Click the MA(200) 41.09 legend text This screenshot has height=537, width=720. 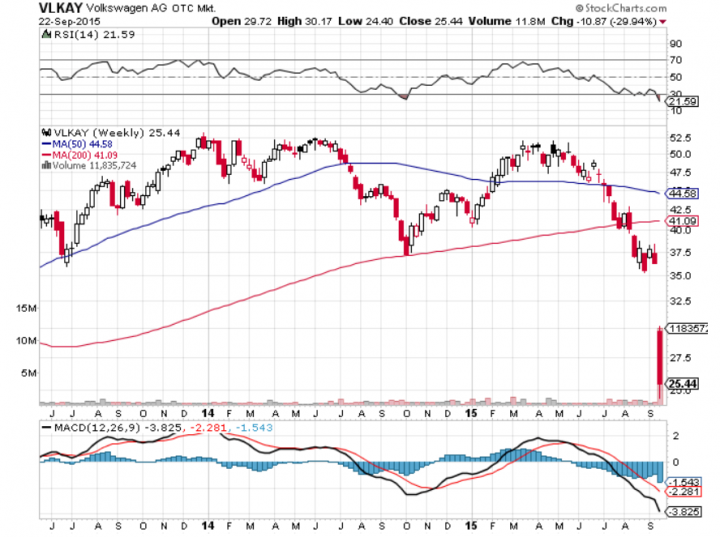pyautogui.click(x=85, y=155)
